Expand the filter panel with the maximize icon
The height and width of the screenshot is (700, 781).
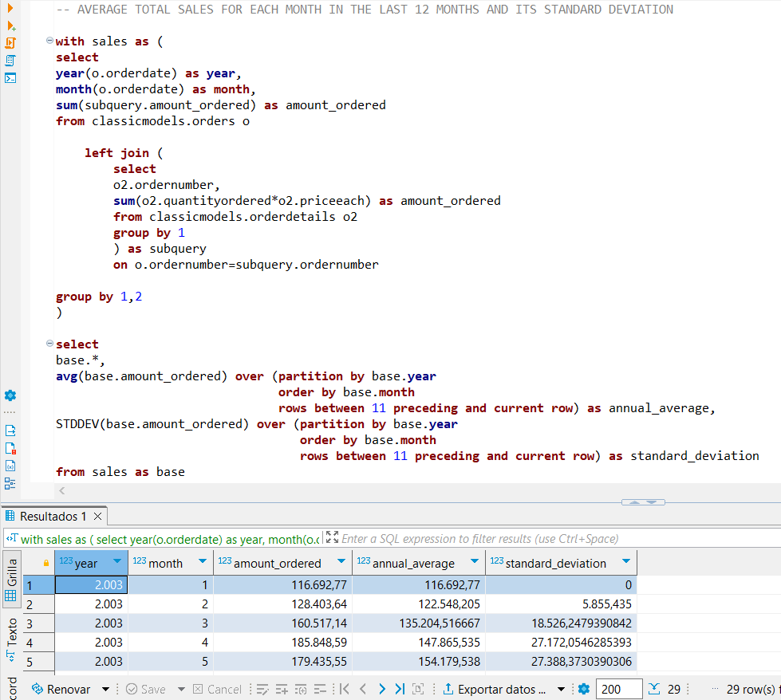tap(332, 537)
